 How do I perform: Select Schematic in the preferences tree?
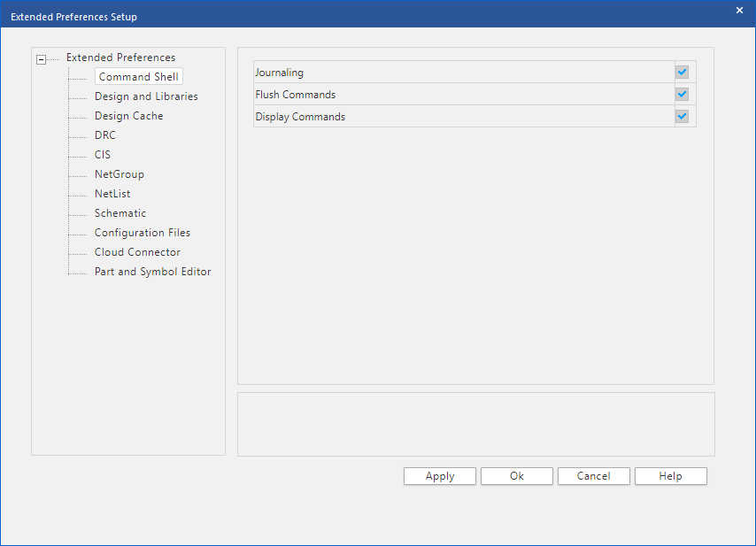pyautogui.click(x=120, y=213)
